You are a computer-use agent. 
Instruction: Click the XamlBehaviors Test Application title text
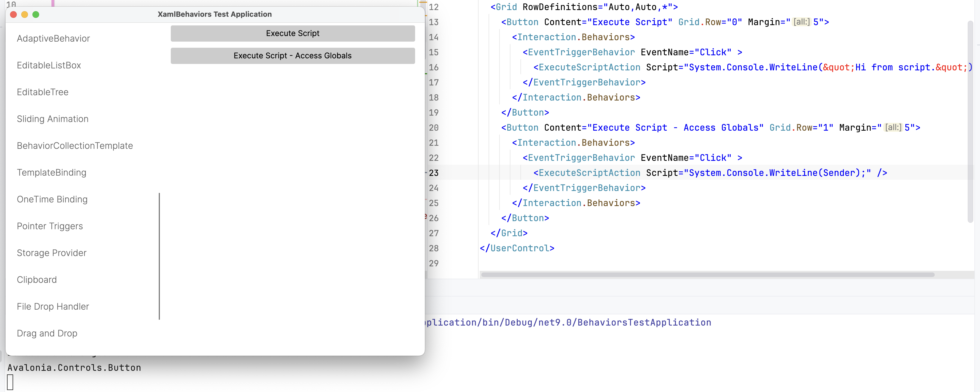pos(215,14)
